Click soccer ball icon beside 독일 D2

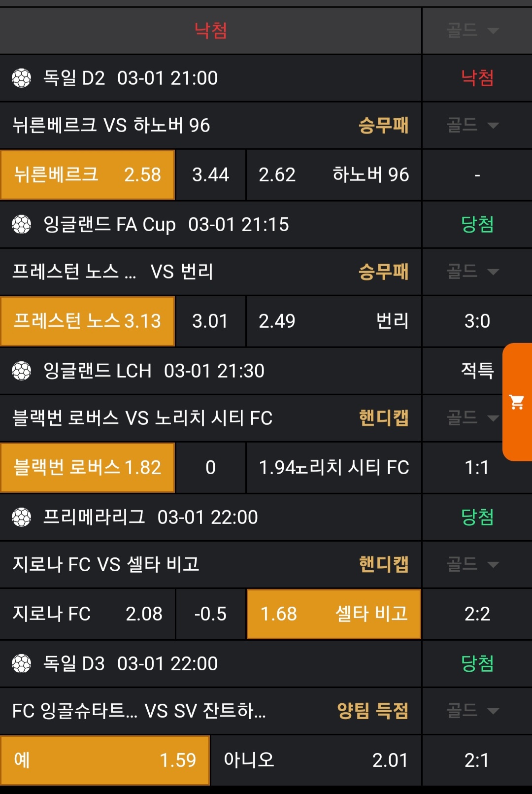(x=22, y=78)
